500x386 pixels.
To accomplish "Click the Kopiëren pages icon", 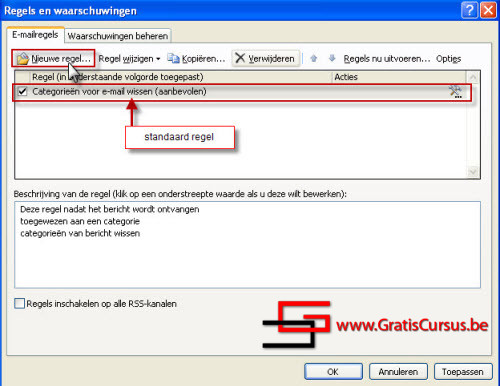I will coord(173,59).
